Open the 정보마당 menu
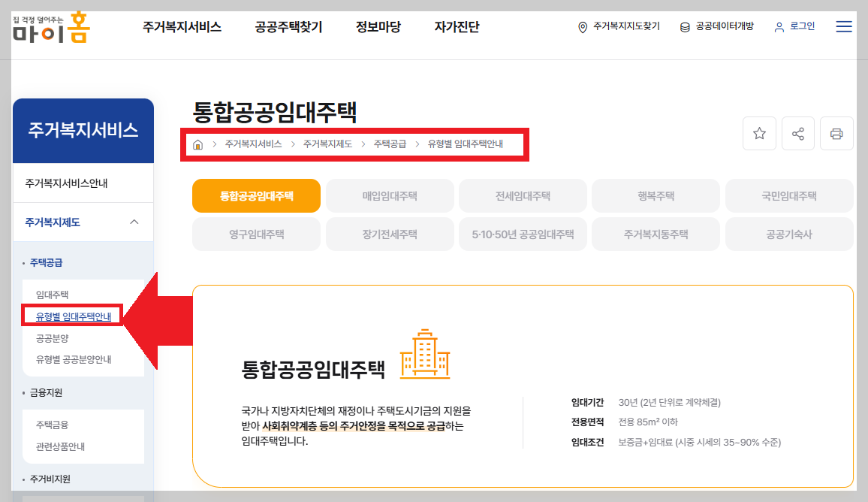Viewport: 868px width, 502px height. coord(378,26)
